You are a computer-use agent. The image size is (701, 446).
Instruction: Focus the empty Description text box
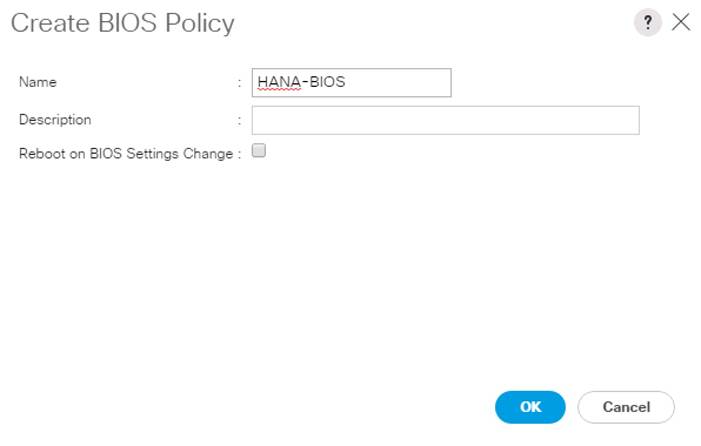point(445,120)
